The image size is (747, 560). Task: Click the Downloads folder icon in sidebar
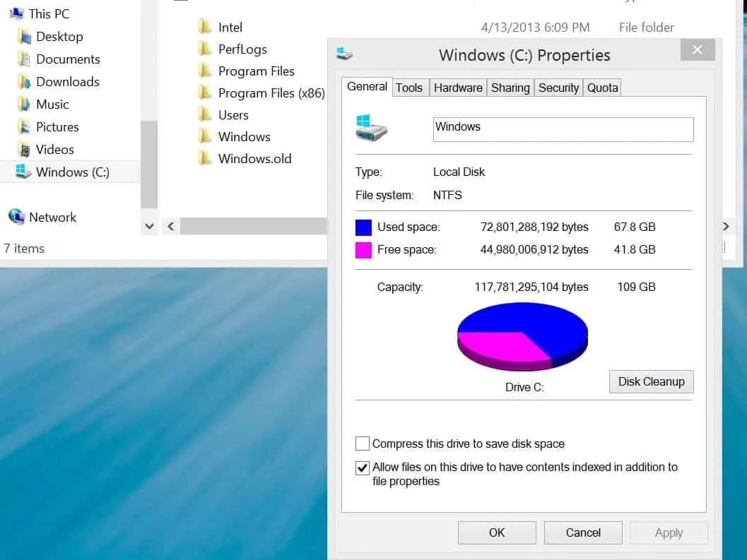click(x=24, y=82)
